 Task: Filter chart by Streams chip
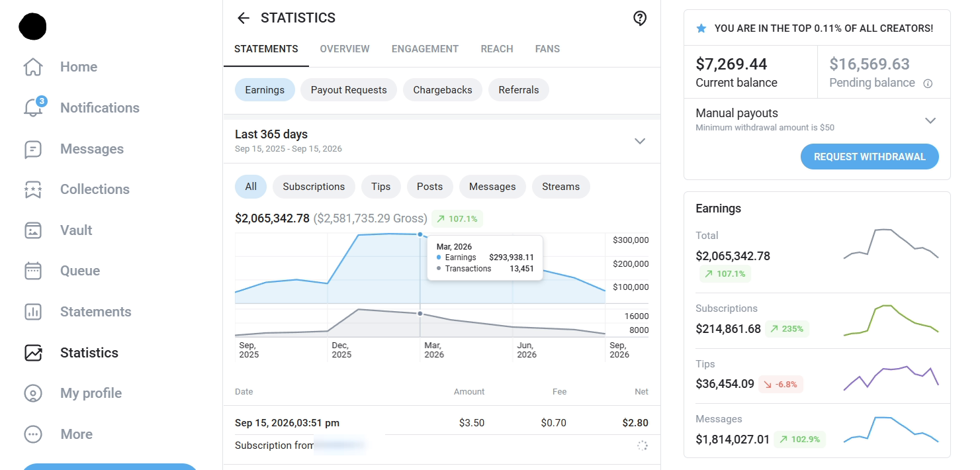point(561,187)
